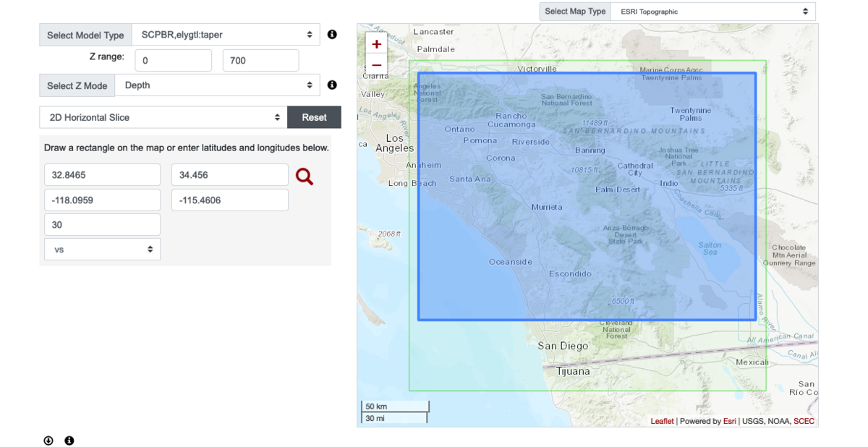Screen dimensions: 868x447
Task: Click the map zoom in plus button
Action: click(376, 43)
